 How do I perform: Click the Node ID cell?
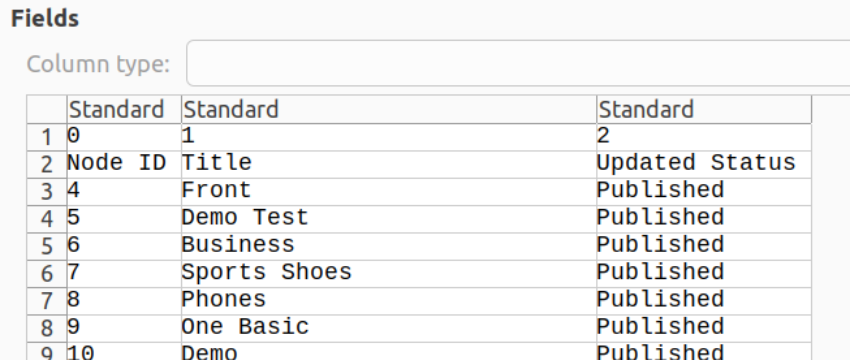point(124,164)
